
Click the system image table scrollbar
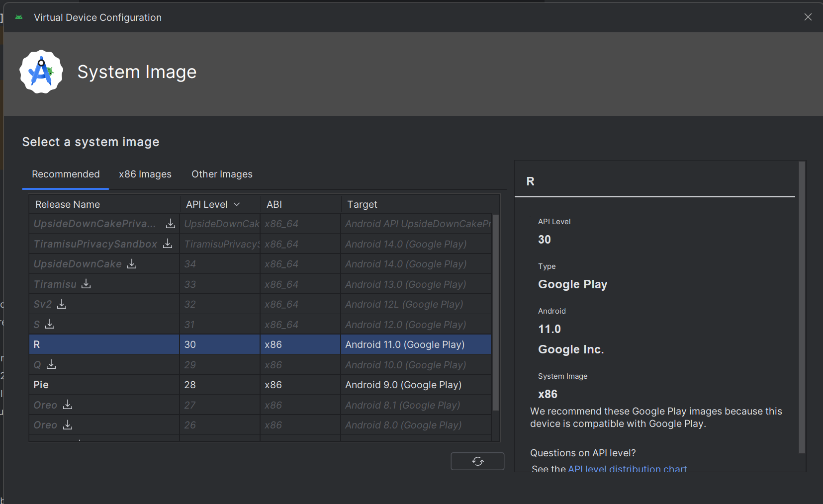pos(495,312)
